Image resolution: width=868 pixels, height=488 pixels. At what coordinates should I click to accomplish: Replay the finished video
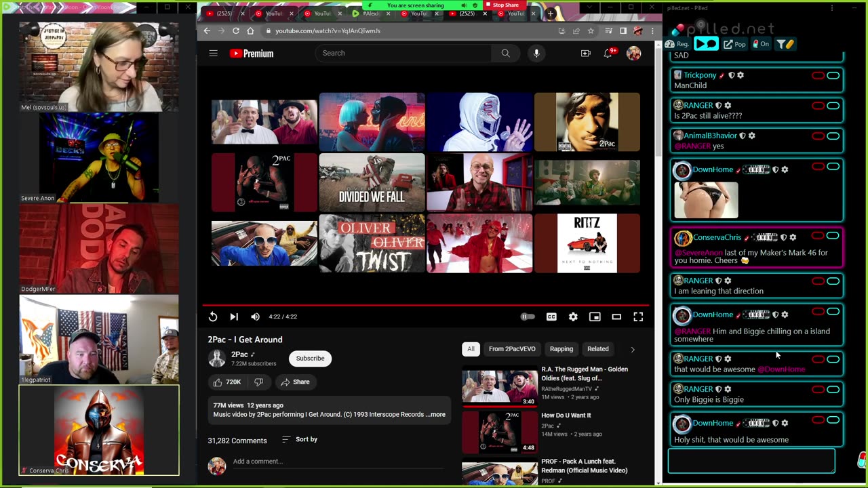click(x=213, y=317)
